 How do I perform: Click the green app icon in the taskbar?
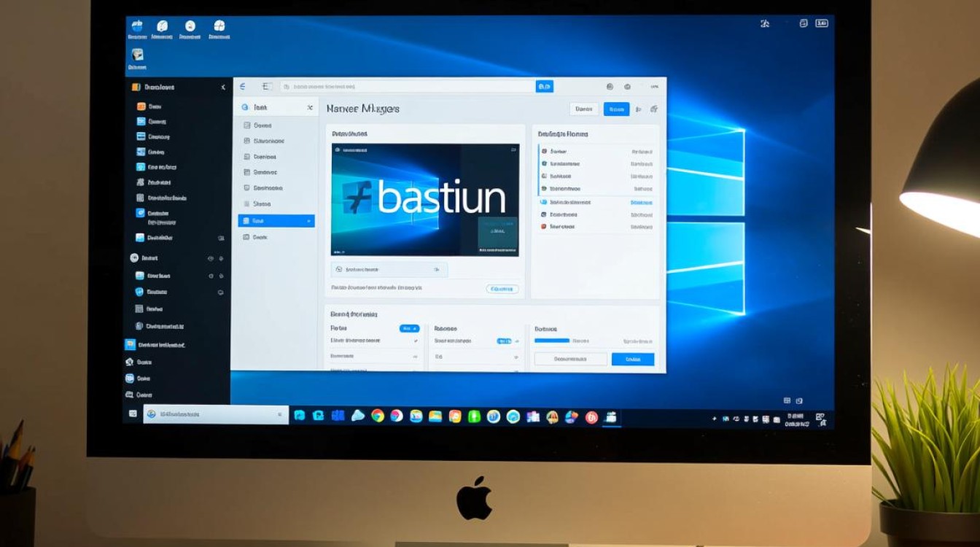click(x=474, y=416)
